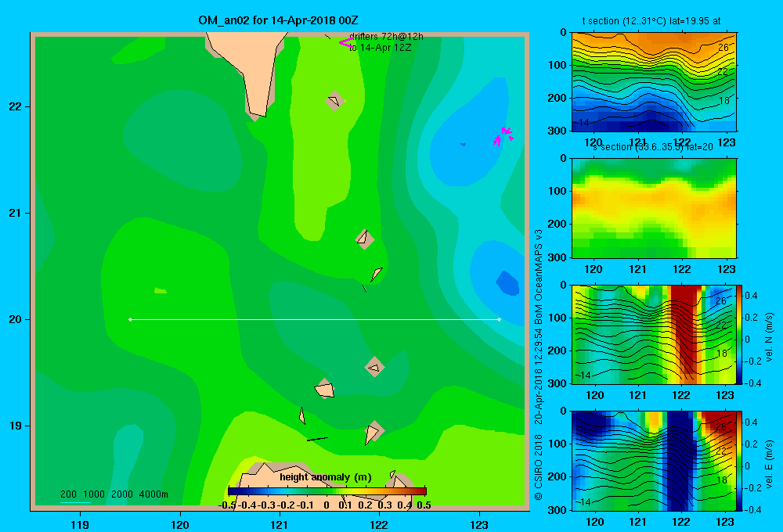Click the magenta drifter arrow beside the drifters label

(x=345, y=43)
